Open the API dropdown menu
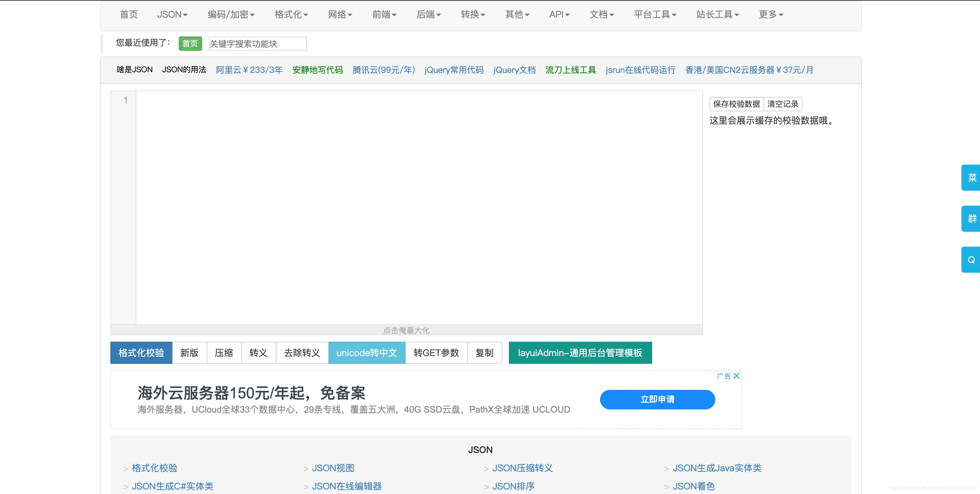 [x=559, y=14]
